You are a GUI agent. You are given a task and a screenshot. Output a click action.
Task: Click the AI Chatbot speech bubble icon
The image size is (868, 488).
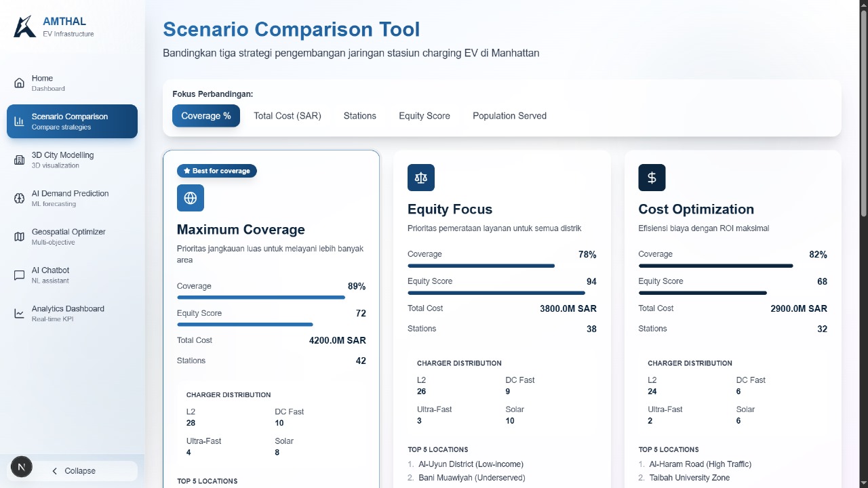click(x=19, y=275)
